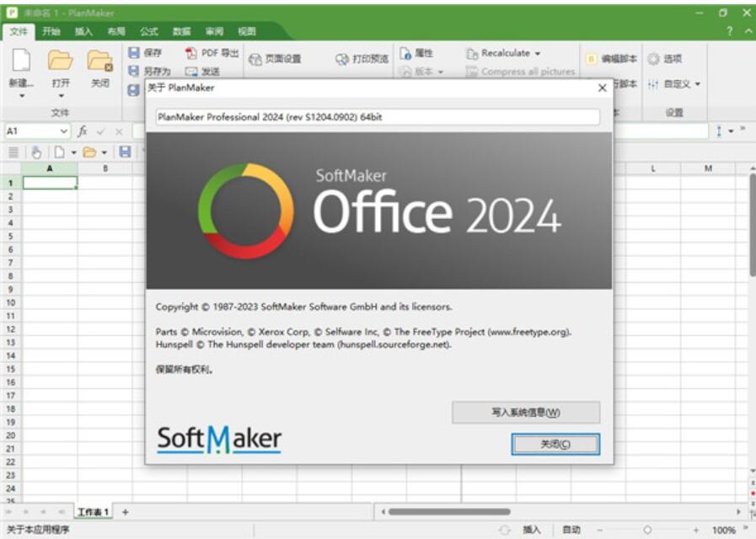This screenshot has width=756, height=539.
Task: Add a new worksheet with plus button
Action: tap(126, 511)
